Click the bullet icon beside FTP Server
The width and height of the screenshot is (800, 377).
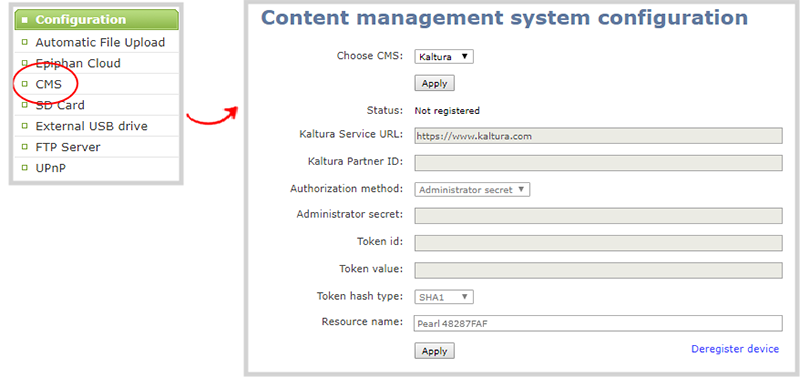pyautogui.click(x=24, y=147)
